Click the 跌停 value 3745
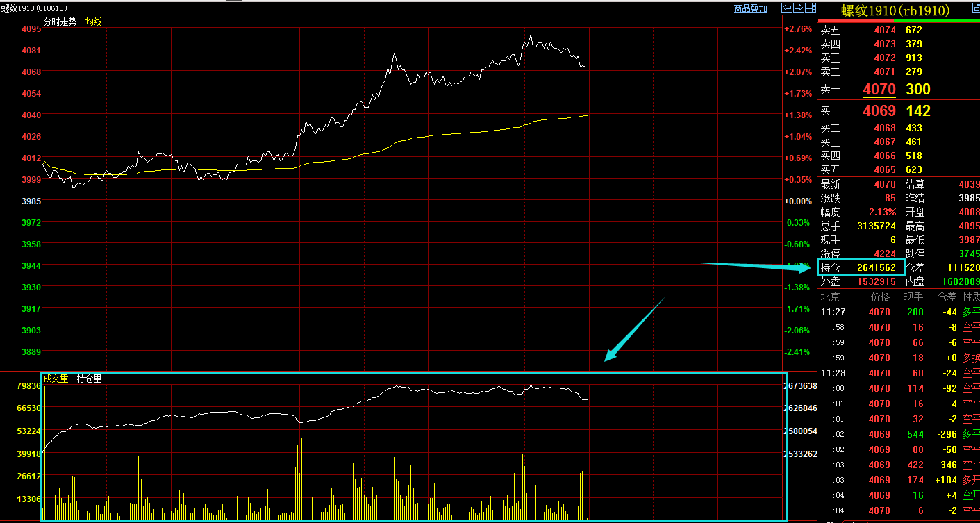Image resolution: width=980 pixels, height=523 pixels. [969, 254]
